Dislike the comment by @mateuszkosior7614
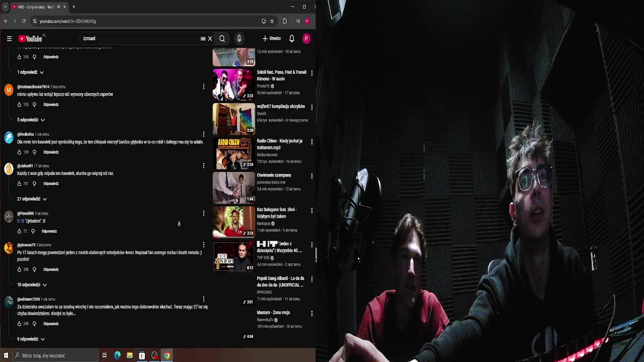644x362 pixels. coord(34,105)
